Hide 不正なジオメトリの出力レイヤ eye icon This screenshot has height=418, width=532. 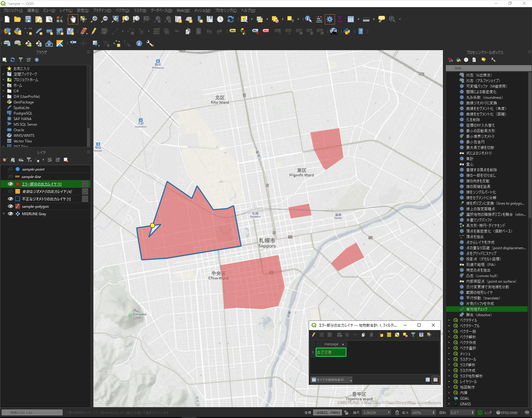pyautogui.click(x=11, y=199)
